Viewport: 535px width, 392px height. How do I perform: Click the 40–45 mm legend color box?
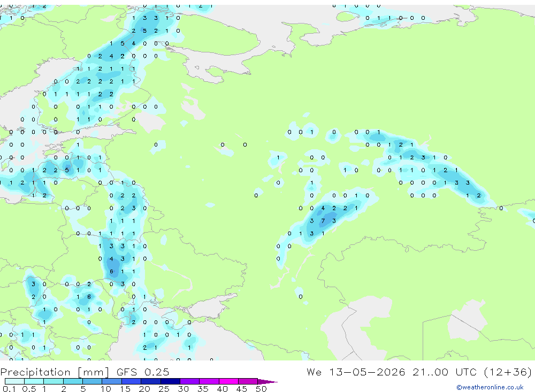tap(228, 381)
